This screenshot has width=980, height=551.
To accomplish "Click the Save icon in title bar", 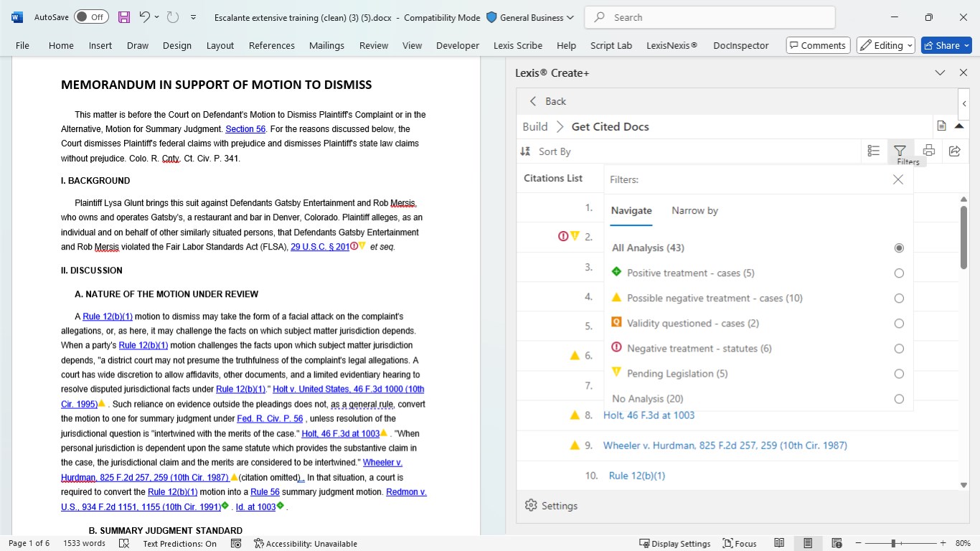I will pos(124,17).
